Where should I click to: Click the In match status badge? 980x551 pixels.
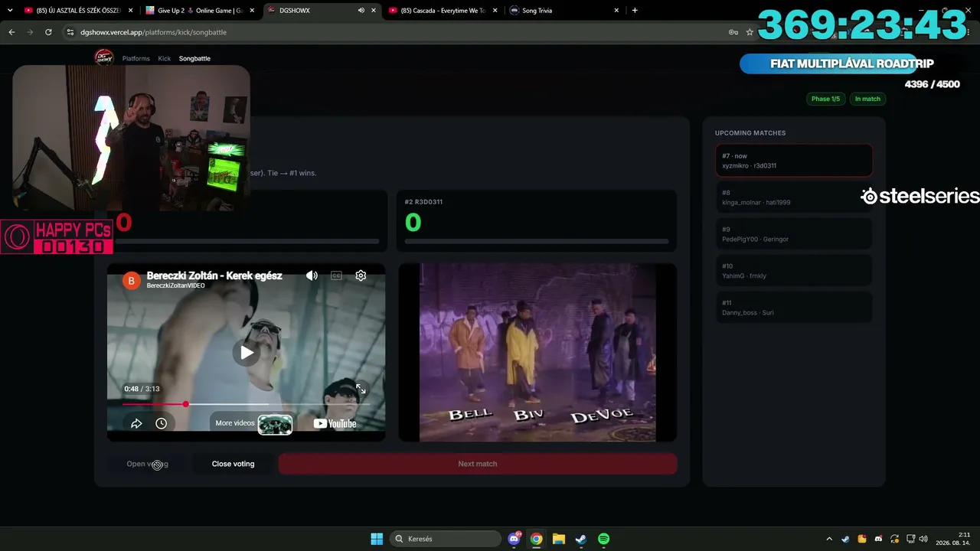pos(867,99)
